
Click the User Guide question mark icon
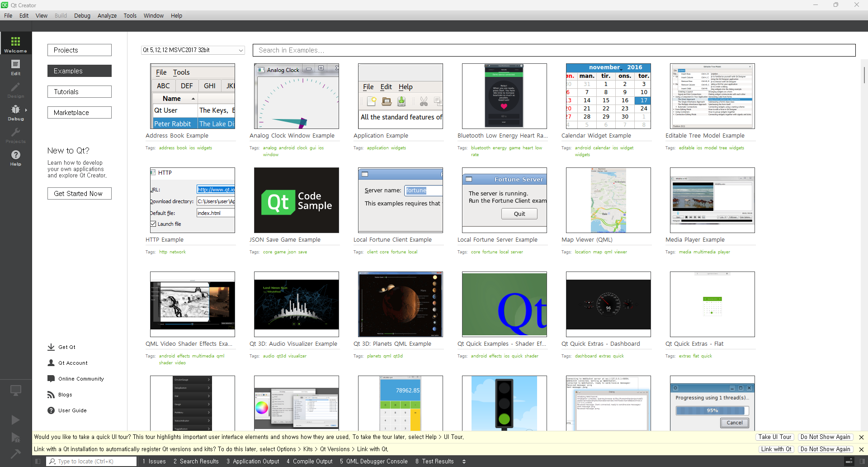tap(51, 410)
